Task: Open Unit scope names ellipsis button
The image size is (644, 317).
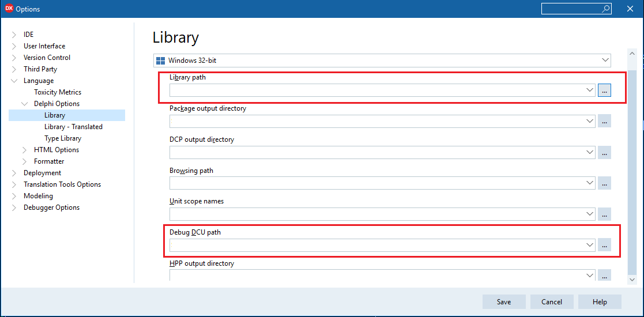Action: (604, 214)
